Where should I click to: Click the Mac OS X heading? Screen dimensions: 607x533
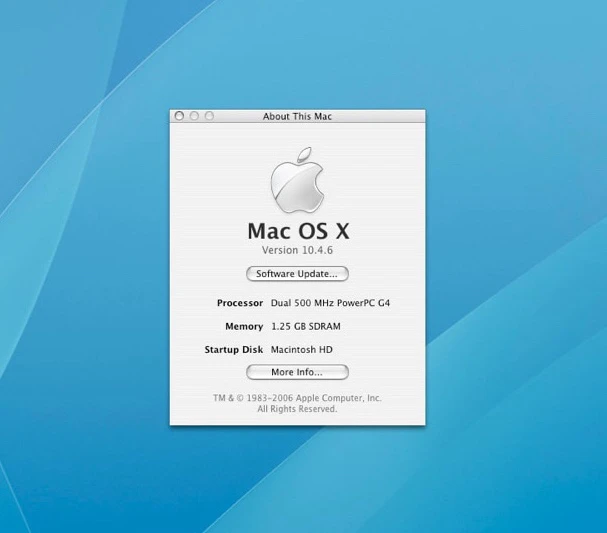(x=297, y=230)
